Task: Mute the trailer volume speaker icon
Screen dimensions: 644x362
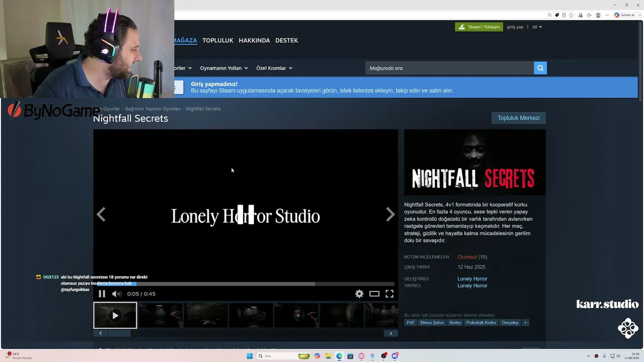Action: (116, 294)
